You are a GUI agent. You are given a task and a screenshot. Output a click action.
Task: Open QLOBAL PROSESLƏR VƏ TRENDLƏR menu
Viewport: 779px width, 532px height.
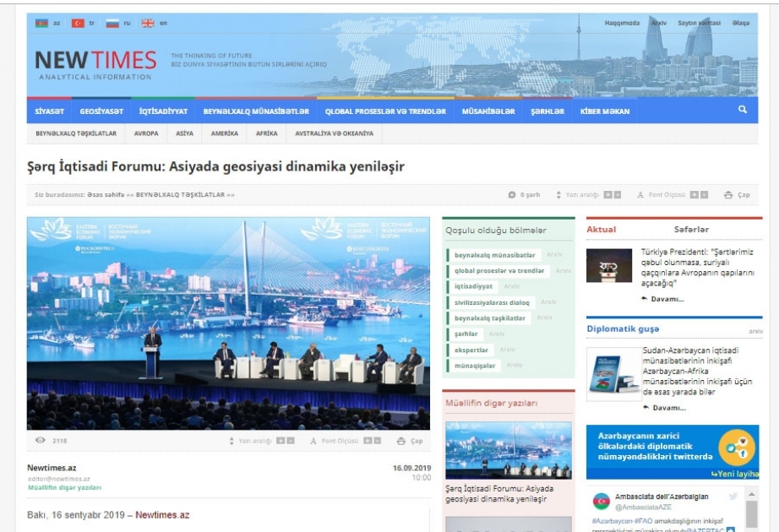pyautogui.click(x=385, y=111)
